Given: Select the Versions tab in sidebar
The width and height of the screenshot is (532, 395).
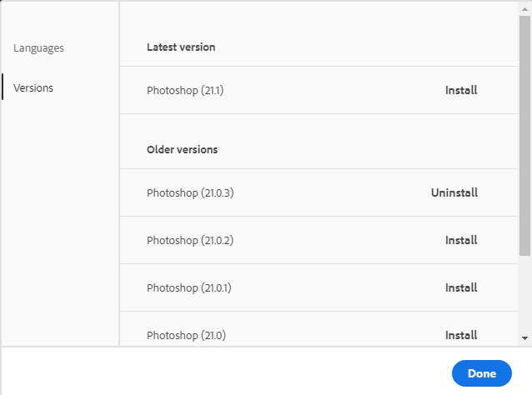Looking at the screenshot, I should point(33,87).
